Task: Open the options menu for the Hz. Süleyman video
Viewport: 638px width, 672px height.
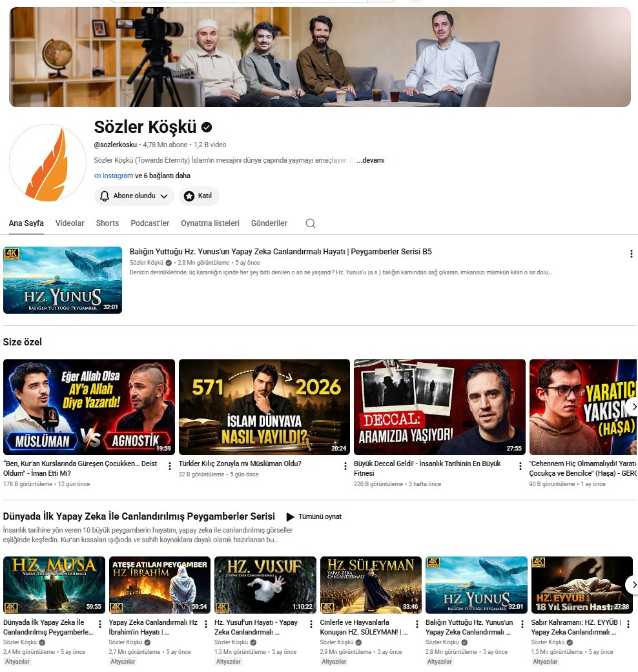Action: [417, 624]
